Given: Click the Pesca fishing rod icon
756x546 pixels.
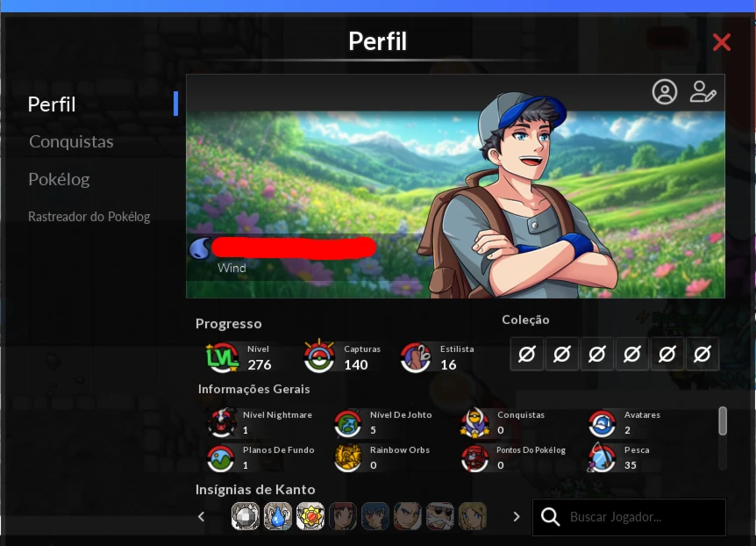Looking at the screenshot, I should (602, 457).
